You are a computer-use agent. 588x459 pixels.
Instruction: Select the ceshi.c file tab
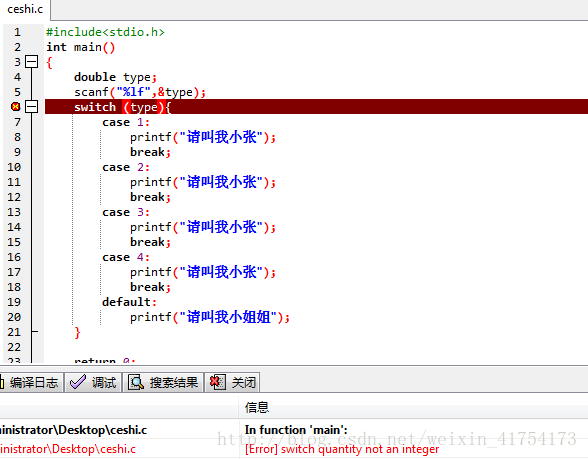click(x=25, y=9)
